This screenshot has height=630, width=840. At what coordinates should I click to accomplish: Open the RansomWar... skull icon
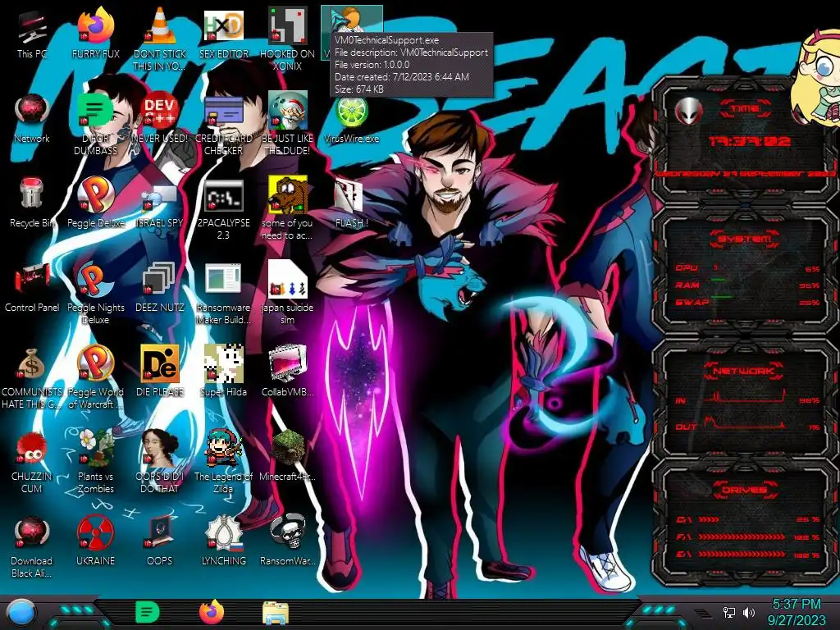coord(287,538)
